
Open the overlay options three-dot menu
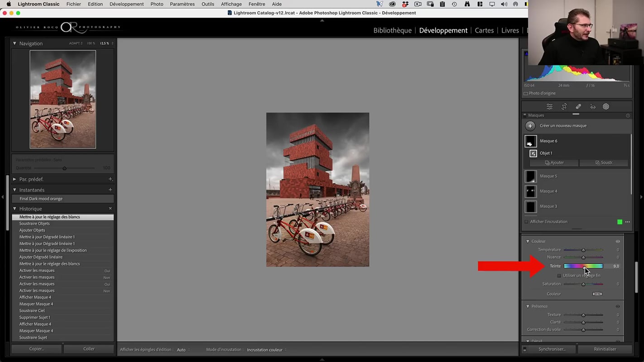(627, 222)
